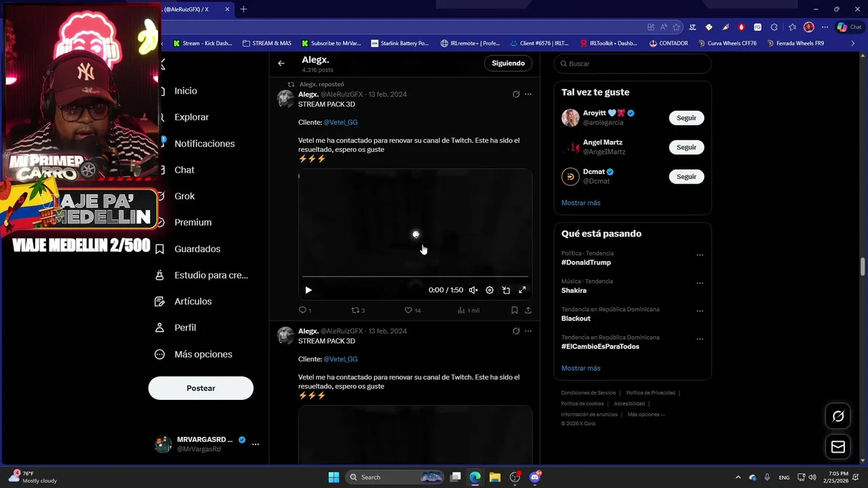Share the first post via share icon
This screenshot has height=488, width=868.
(528, 310)
